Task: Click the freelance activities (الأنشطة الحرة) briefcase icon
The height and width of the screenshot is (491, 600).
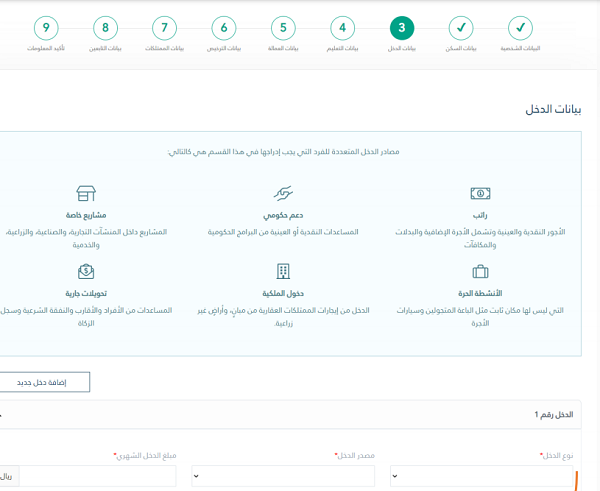Action: coord(480,272)
